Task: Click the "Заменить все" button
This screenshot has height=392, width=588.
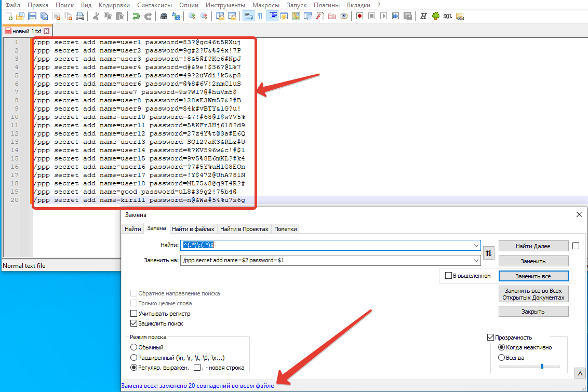Action: click(x=533, y=276)
